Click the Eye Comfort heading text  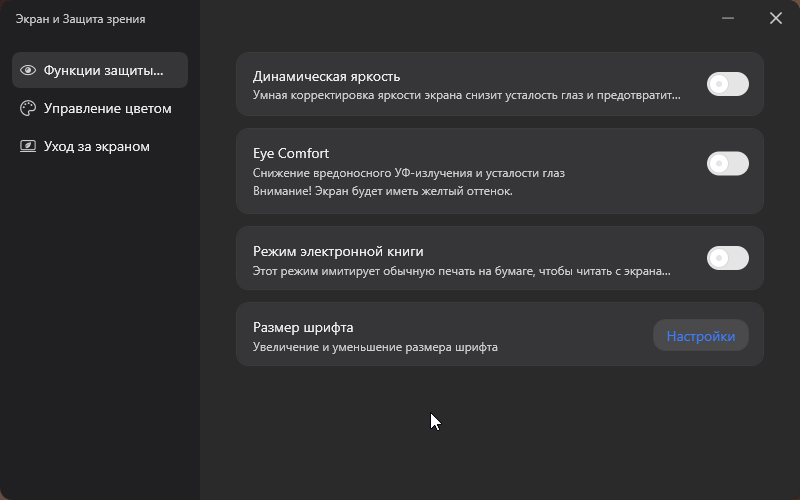[291, 153]
